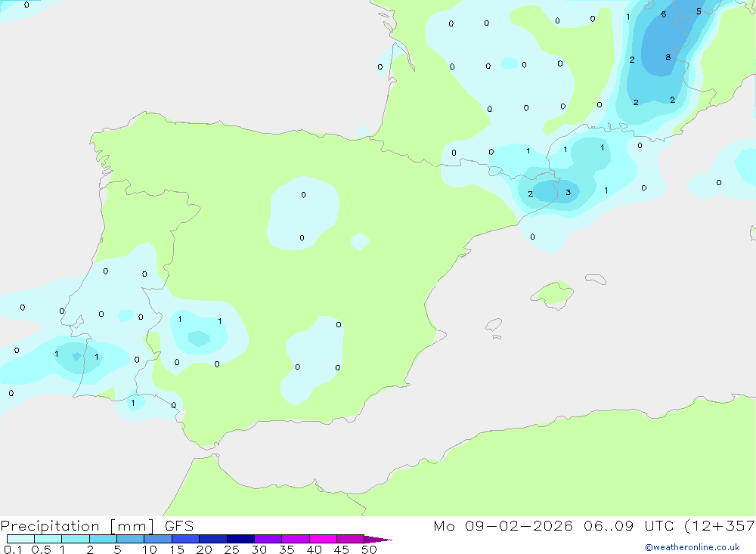Image resolution: width=756 pixels, height=554 pixels.
Task: Click the '25' legend scale label
Action: click(x=231, y=549)
